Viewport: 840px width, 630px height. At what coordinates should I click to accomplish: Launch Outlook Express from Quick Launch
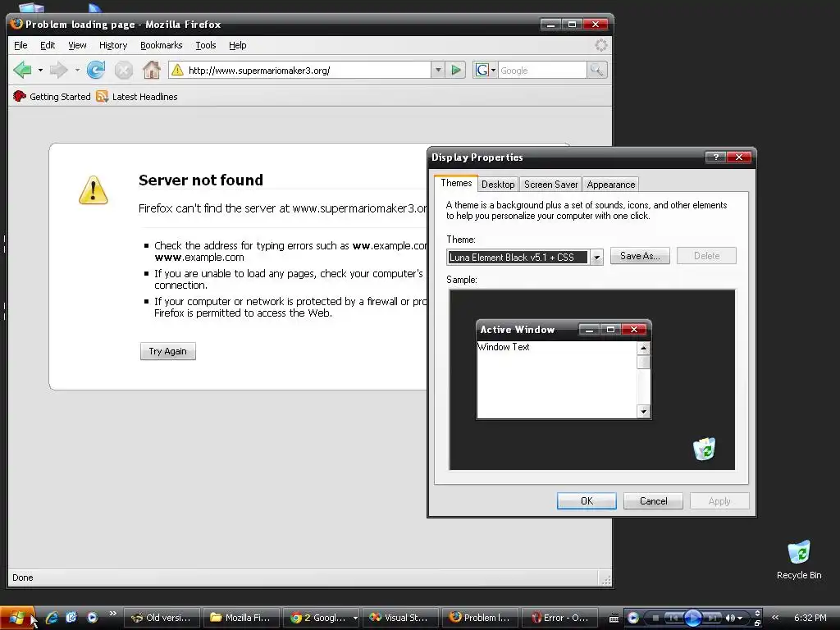pyautogui.click(x=72, y=617)
